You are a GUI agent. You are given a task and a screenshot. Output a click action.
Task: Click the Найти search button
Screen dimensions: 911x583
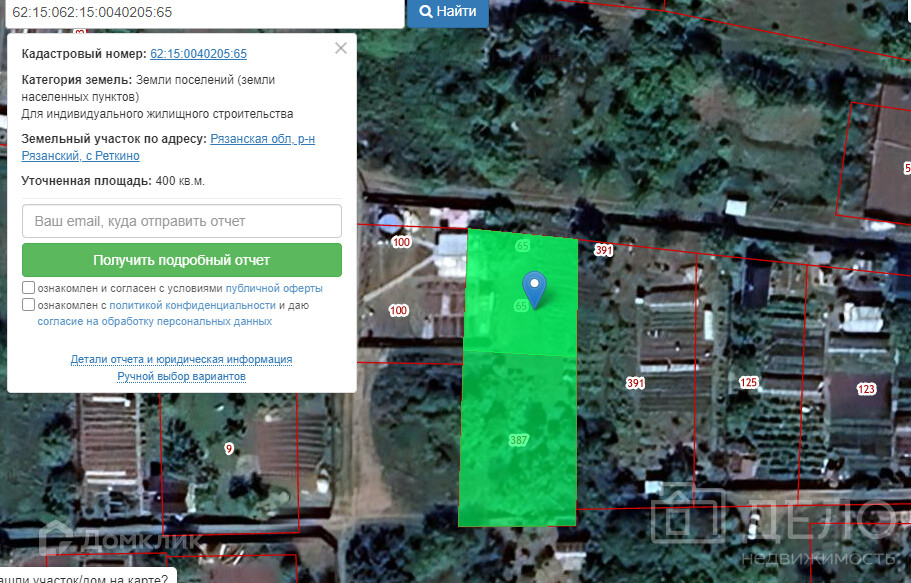click(447, 12)
